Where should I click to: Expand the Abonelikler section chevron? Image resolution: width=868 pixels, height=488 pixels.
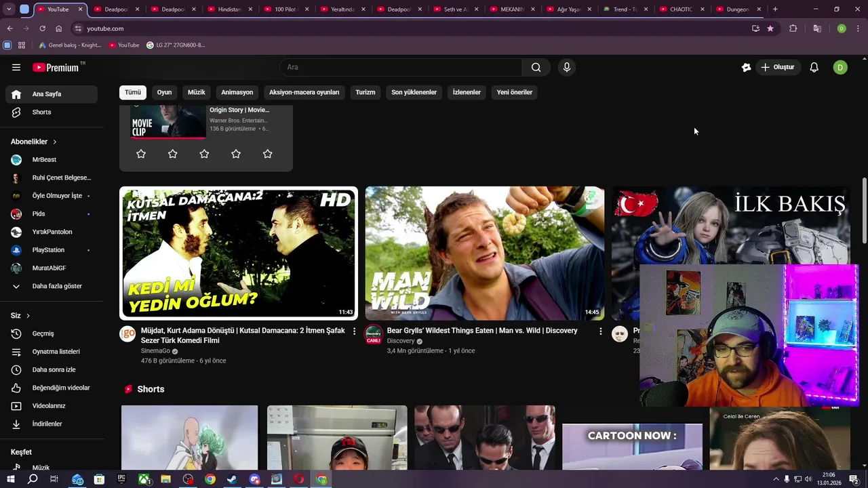pos(54,142)
